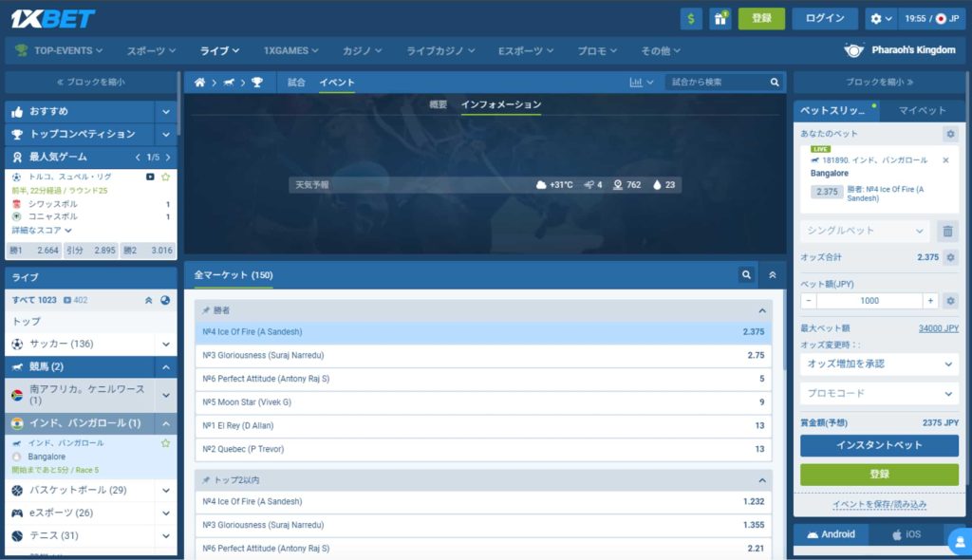
Task: Favorite the India Bangalore race with star
Action: 166,443
